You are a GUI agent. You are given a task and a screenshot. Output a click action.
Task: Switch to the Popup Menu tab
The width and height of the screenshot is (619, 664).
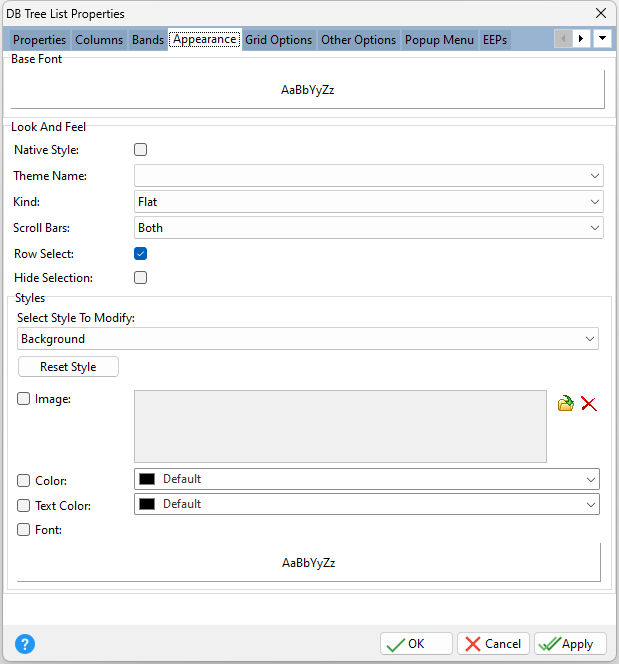point(439,40)
